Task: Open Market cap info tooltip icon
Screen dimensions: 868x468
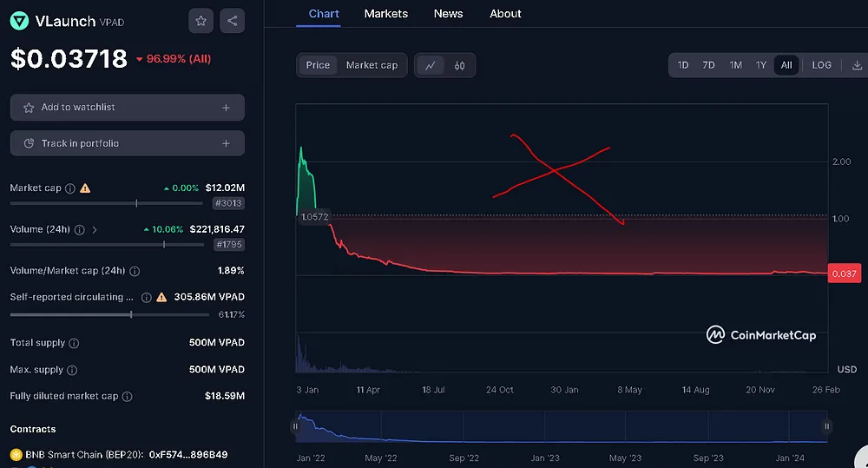Action: point(70,188)
